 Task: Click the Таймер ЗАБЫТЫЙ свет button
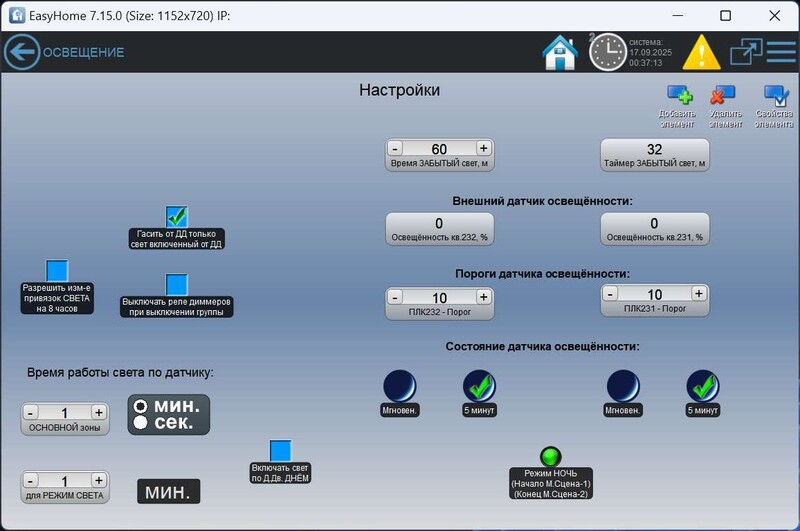(654, 154)
